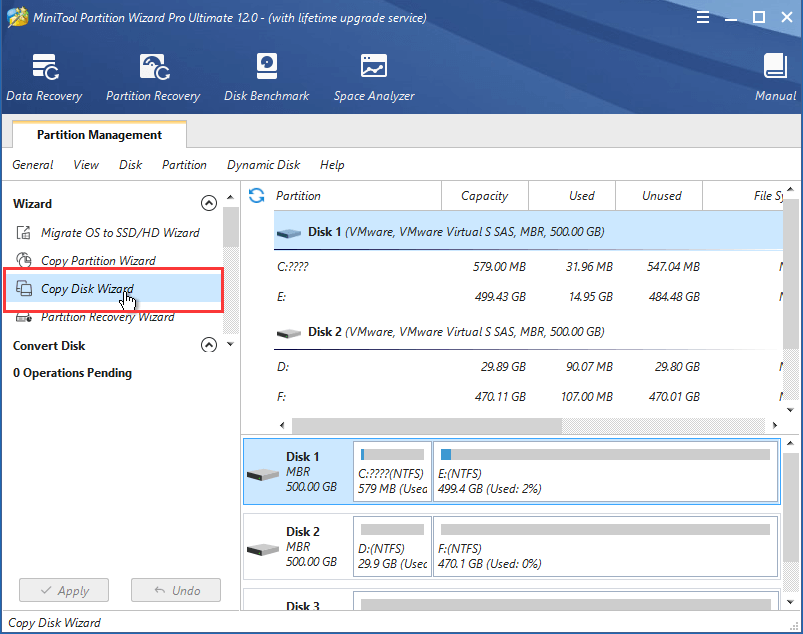Select the Disk 1 row in partition list
803x634 pixels.
pos(529,232)
